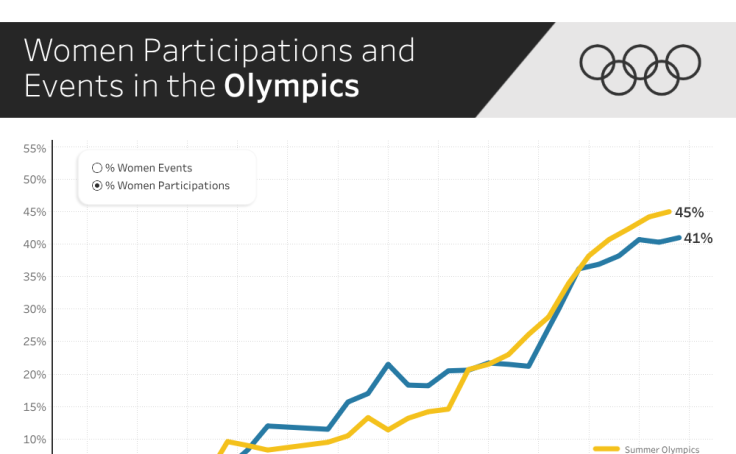The image size is (736, 454).
Task: Click the 40% y-axis tick label
Action: click(35, 245)
